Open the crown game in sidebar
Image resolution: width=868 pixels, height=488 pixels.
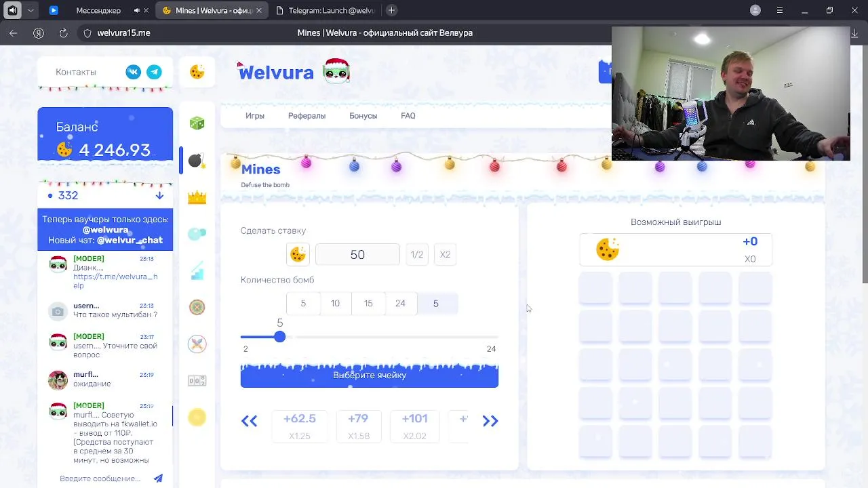tap(197, 197)
